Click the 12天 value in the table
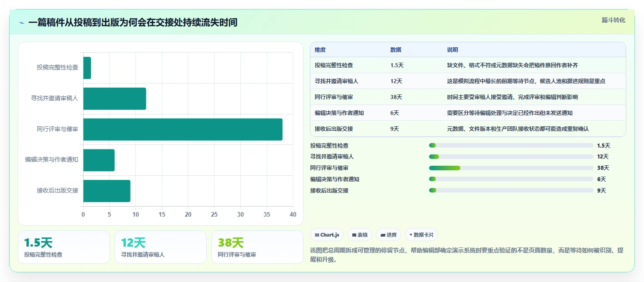Image resolution: width=644 pixels, height=282 pixels. point(396,81)
